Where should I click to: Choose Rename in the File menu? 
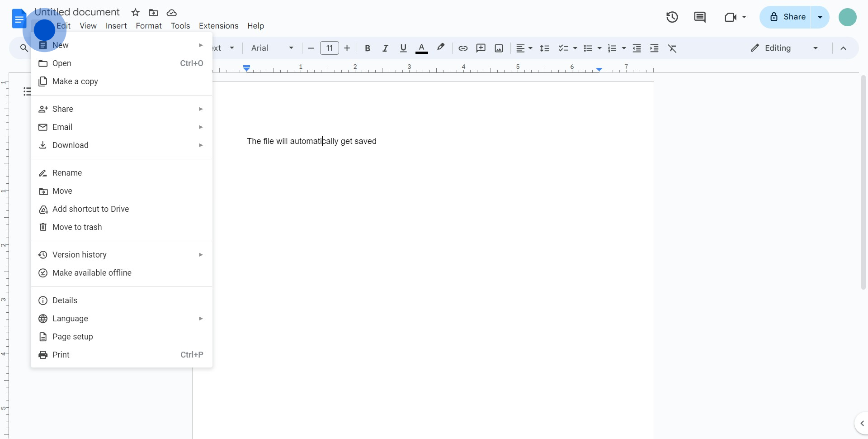point(122,173)
